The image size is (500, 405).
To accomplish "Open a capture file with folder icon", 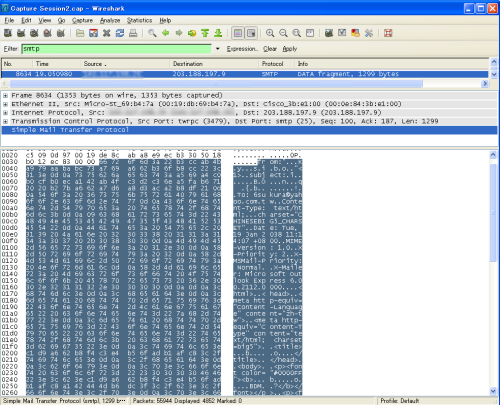I will [x=80, y=33].
